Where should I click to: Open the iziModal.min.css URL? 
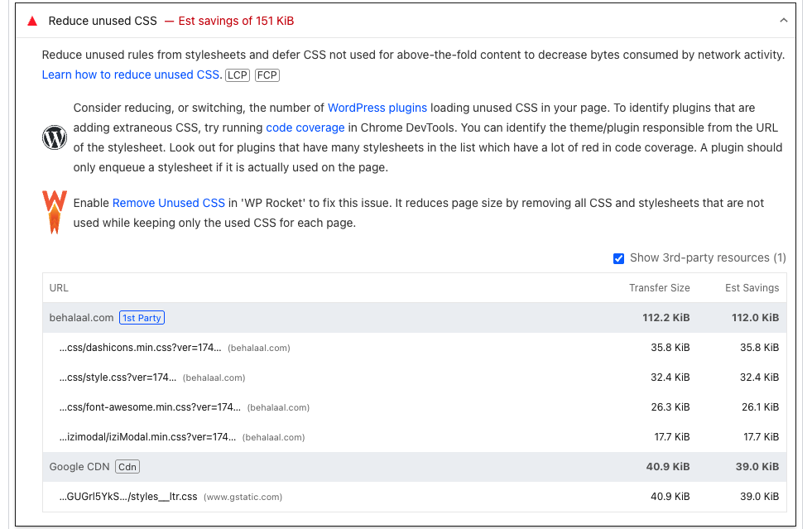(x=147, y=437)
